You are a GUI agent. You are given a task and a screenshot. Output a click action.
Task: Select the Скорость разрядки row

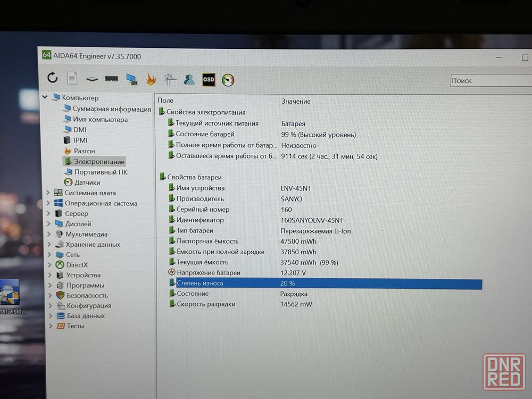(x=240, y=304)
